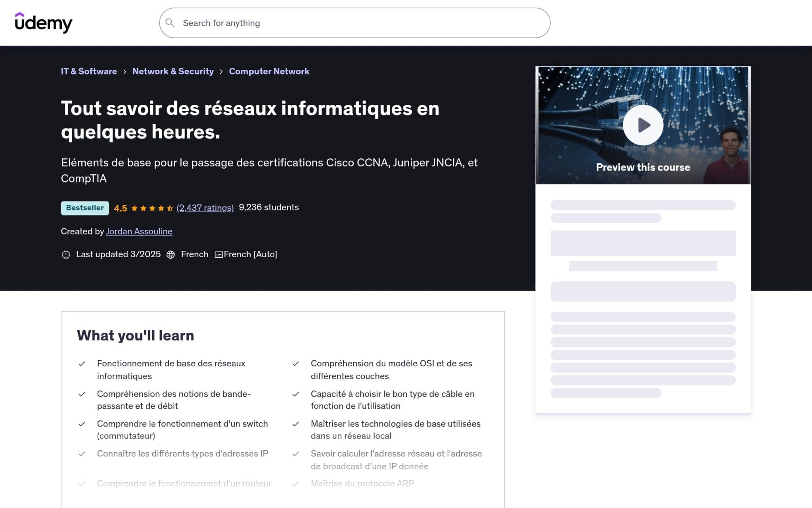Click "Maîtriser les technologies de base" item
812x508 pixels.
coord(395,429)
